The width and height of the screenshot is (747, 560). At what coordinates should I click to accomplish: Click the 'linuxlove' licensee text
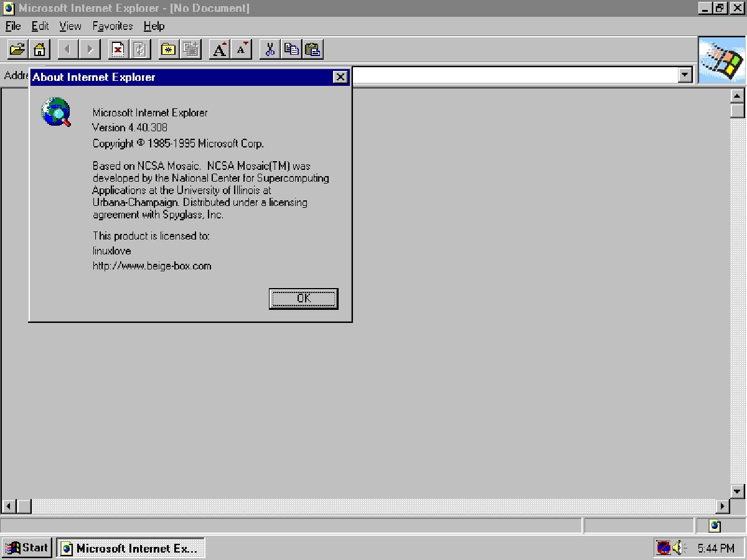coord(111,251)
